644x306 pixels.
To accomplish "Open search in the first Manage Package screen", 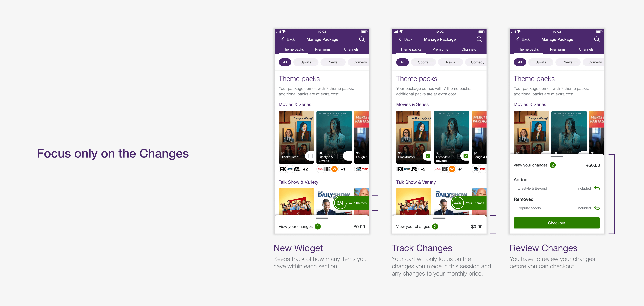I will click(x=362, y=39).
